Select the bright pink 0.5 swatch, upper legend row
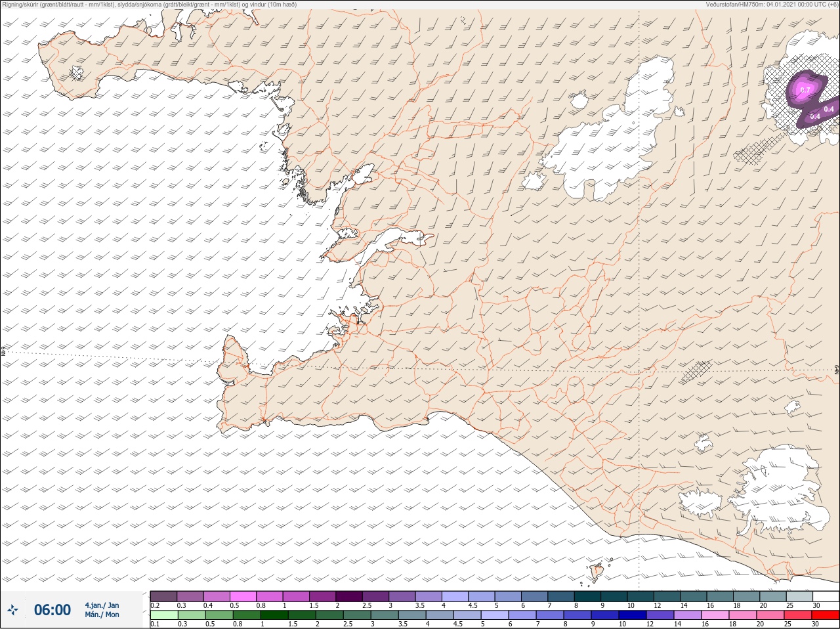This screenshot has height=629, width=840. tap(243, 596)
